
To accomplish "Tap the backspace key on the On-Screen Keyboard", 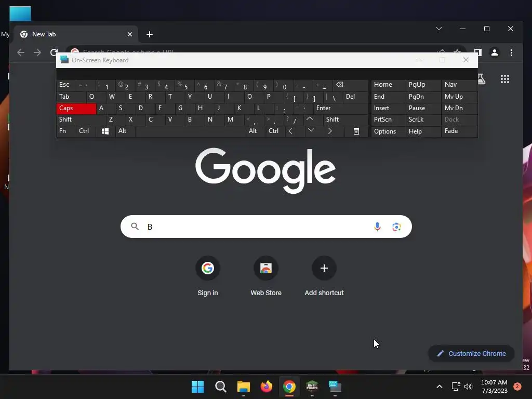I will 351,85.
